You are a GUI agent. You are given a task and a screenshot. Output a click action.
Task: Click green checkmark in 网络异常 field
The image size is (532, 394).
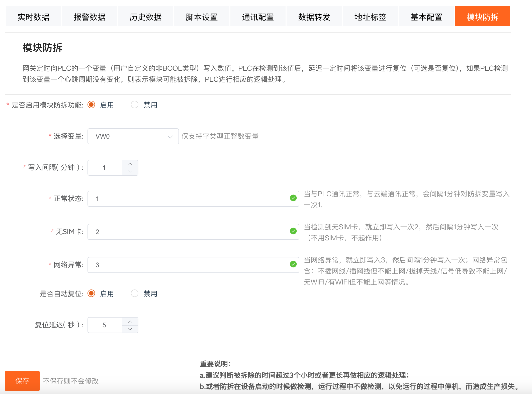point(293,264)
